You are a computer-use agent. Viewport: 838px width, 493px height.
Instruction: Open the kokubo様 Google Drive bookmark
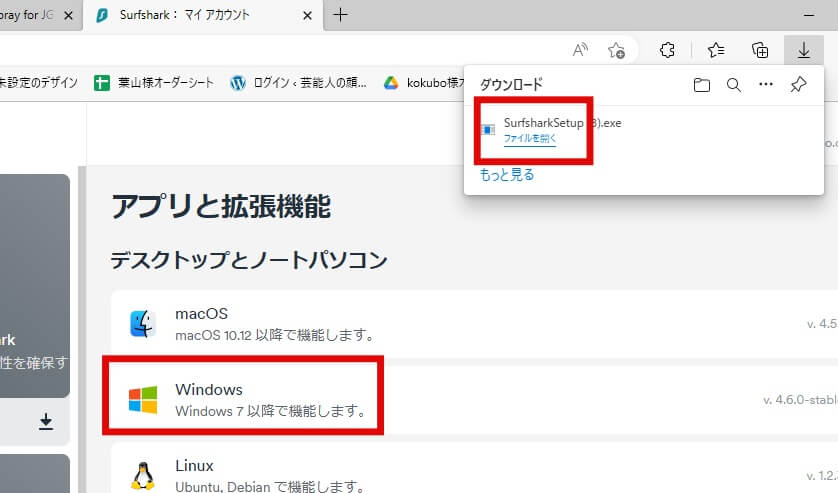point(425,82)
